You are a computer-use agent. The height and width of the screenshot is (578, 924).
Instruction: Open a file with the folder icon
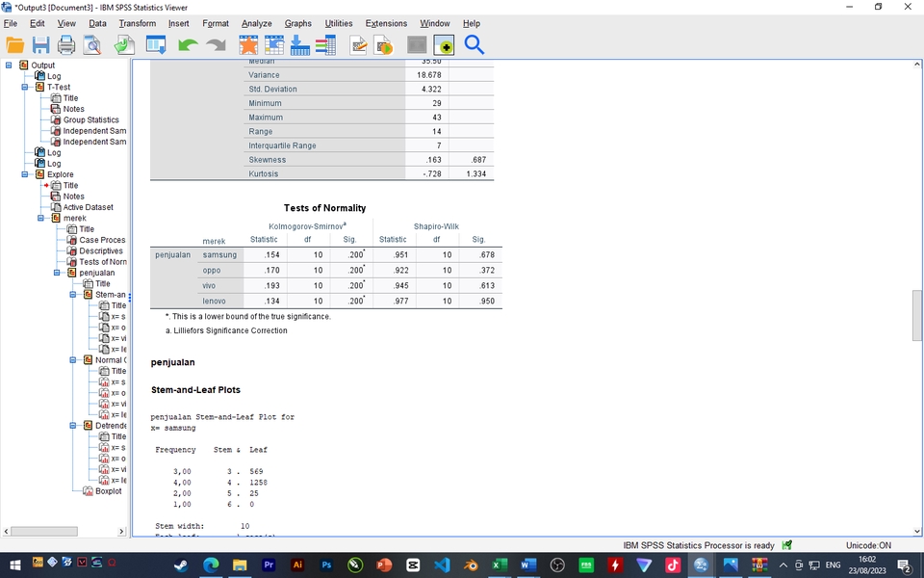pyautogui.click(x=14, y=45)
